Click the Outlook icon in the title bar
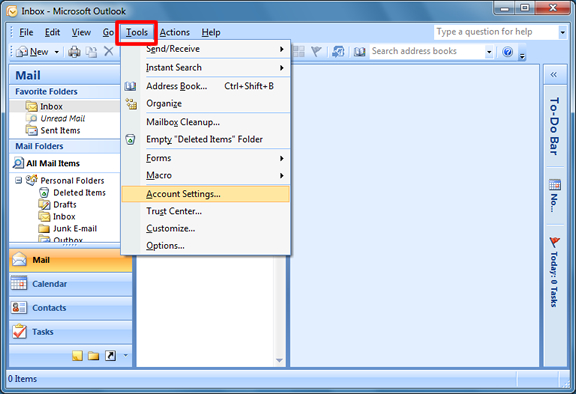This screenshot has width=576, height=394. (12, 11)
